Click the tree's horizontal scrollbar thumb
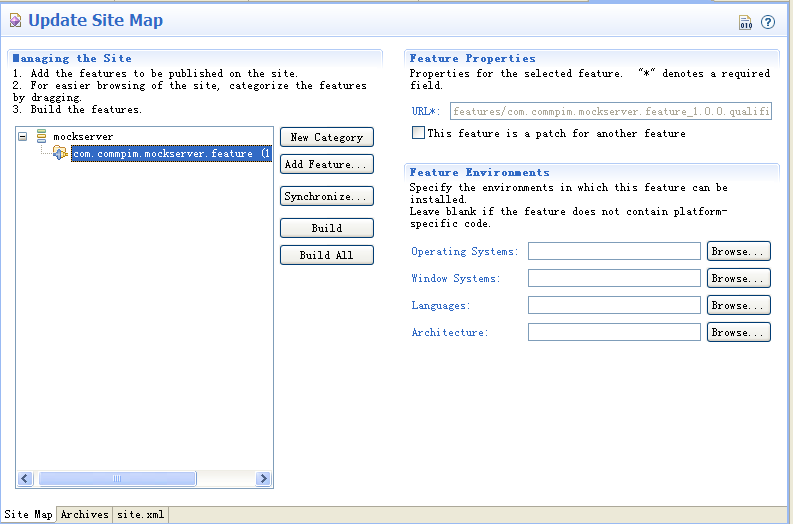 click(x=117, y=478)
